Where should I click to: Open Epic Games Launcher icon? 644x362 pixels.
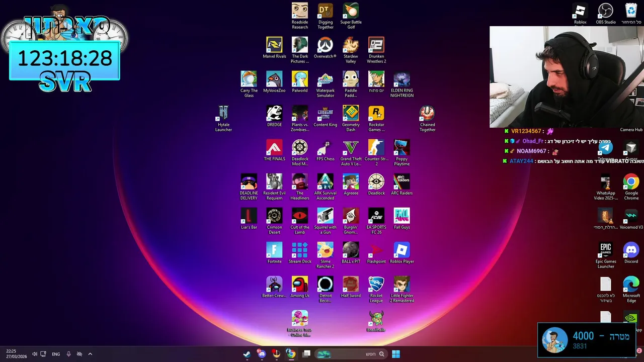[606, 255]
